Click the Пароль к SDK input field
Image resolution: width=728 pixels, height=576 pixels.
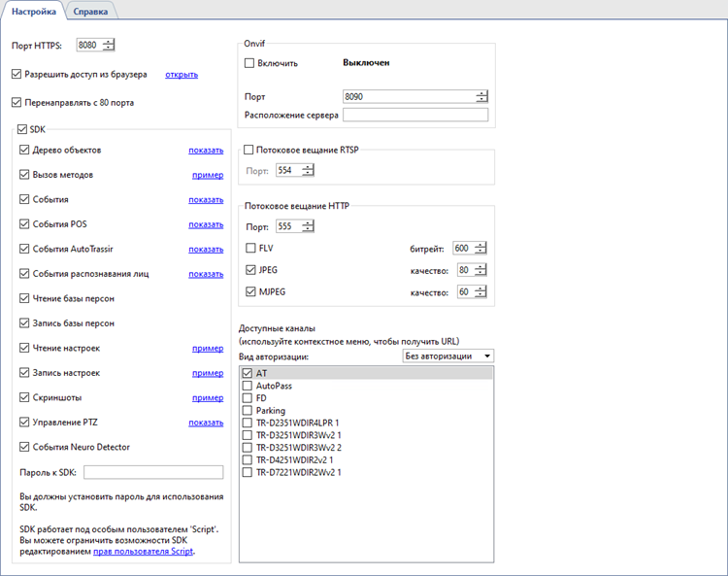tap(153, 473)
